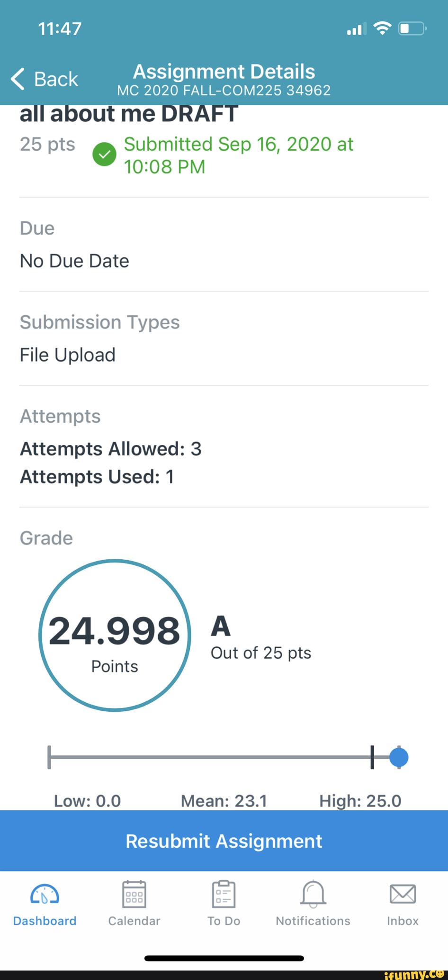Tap the green submitted checkmark icon
The width and height of the screenshot is (448, 980).
(x=104, y=154)
